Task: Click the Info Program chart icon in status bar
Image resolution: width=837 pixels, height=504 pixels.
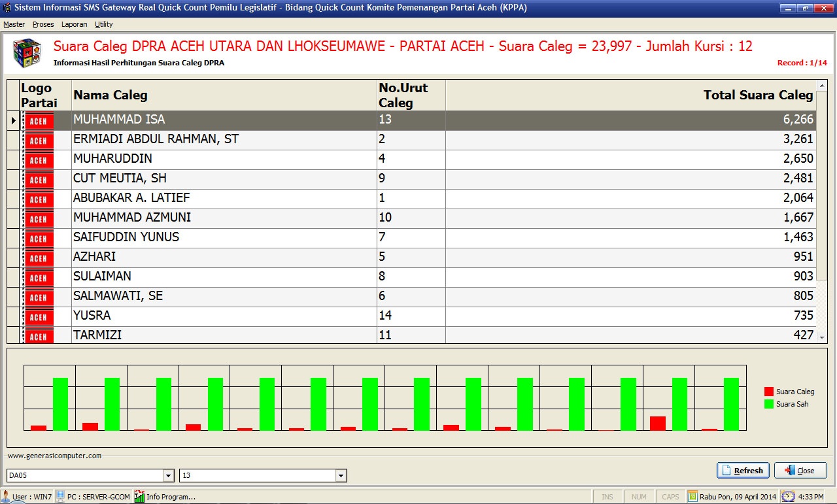Action: pyautogui.click(x=139, y=497)
